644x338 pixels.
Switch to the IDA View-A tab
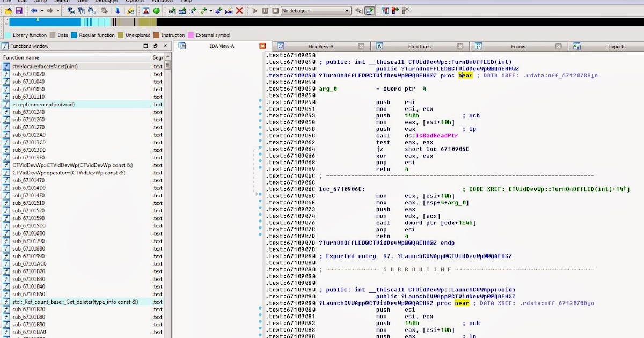pyautogui.click(x=222, y=46)
